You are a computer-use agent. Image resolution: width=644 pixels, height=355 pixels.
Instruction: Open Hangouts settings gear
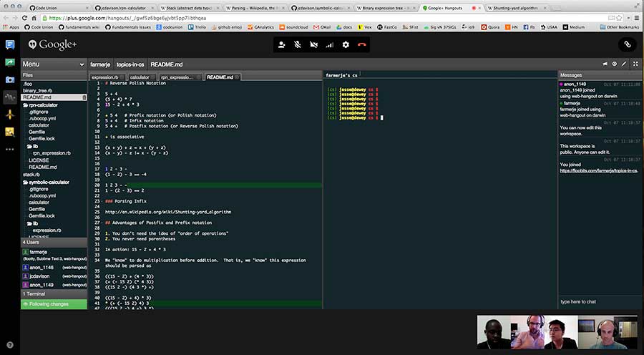346,44
